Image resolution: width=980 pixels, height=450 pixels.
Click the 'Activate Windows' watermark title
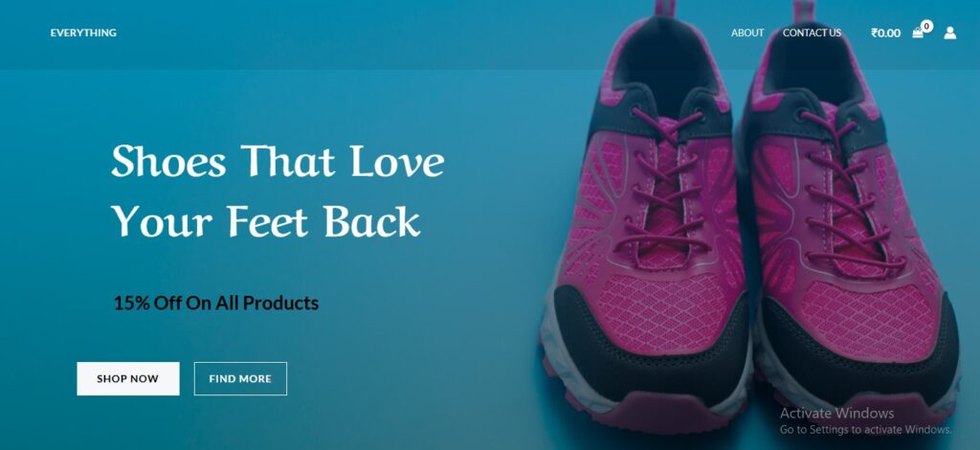836,413
